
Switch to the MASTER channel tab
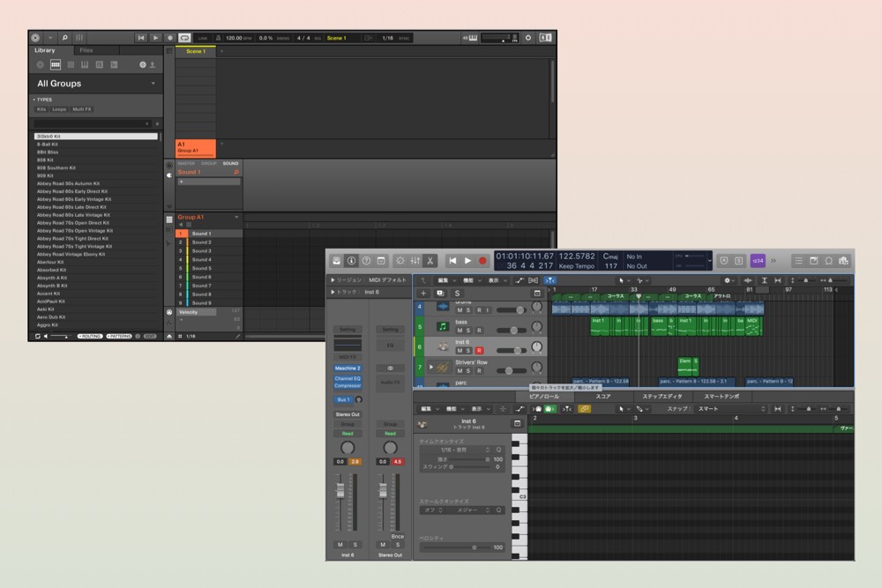186,164
